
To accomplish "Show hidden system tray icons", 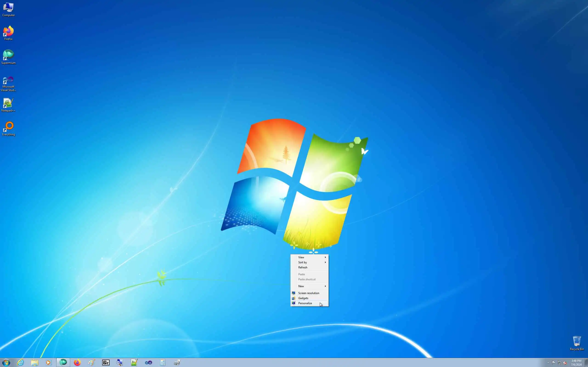I will tap(548, 363).
